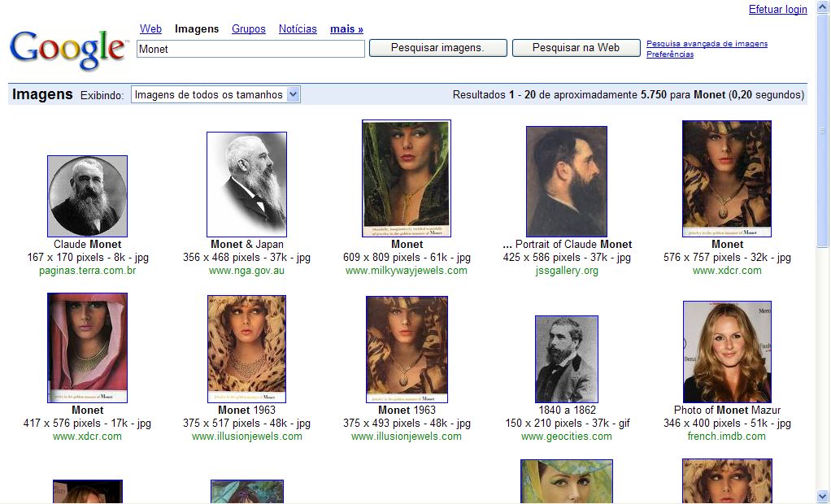Click the 'Pesquisar imagens.' button

click(x=437, y=48)
